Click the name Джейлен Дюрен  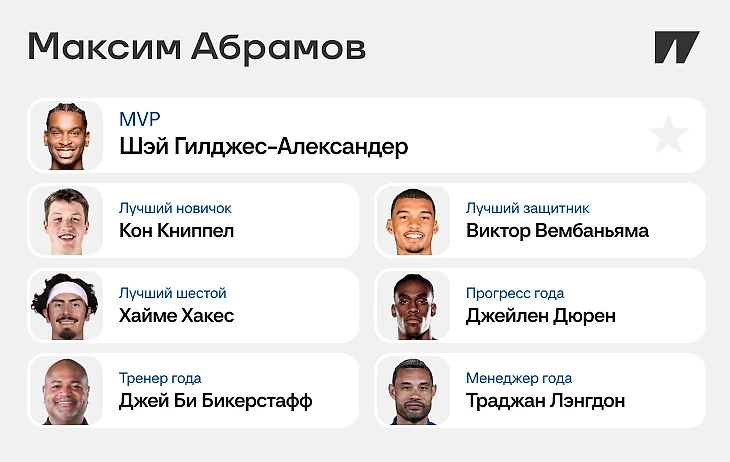point(541,316)
